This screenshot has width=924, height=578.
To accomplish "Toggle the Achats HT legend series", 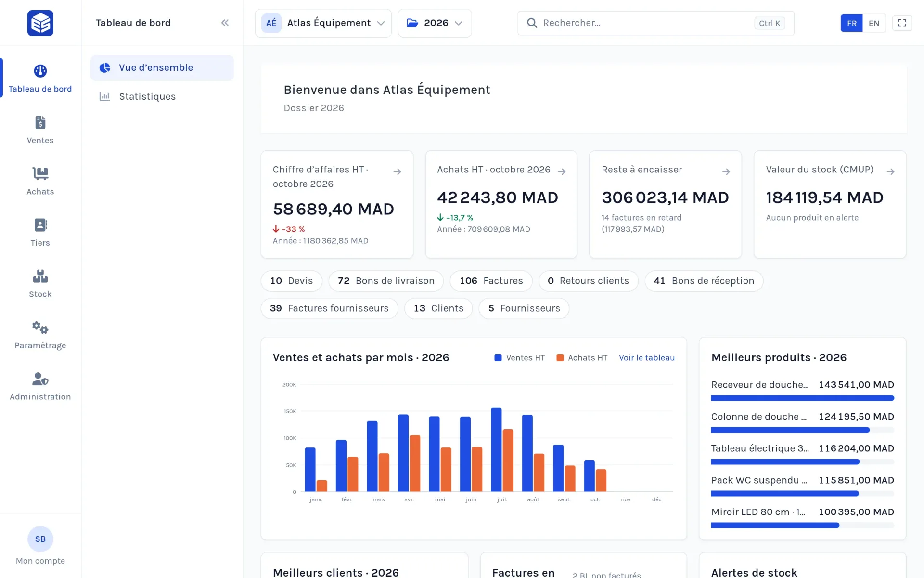I will [x=582, y=358].
